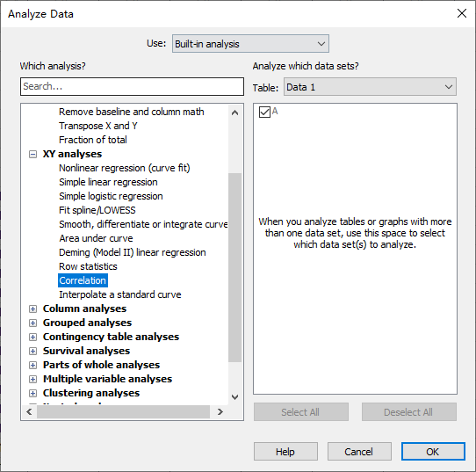The image size is (476, 472).
Task: Expand Parts of whole analyses group
Action: click(x=32, y=365)
